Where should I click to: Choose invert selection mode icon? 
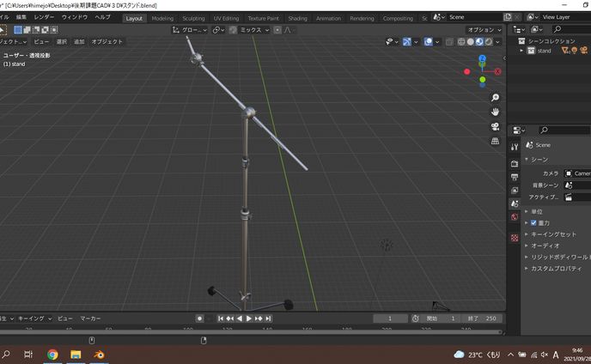pos(45,30)
